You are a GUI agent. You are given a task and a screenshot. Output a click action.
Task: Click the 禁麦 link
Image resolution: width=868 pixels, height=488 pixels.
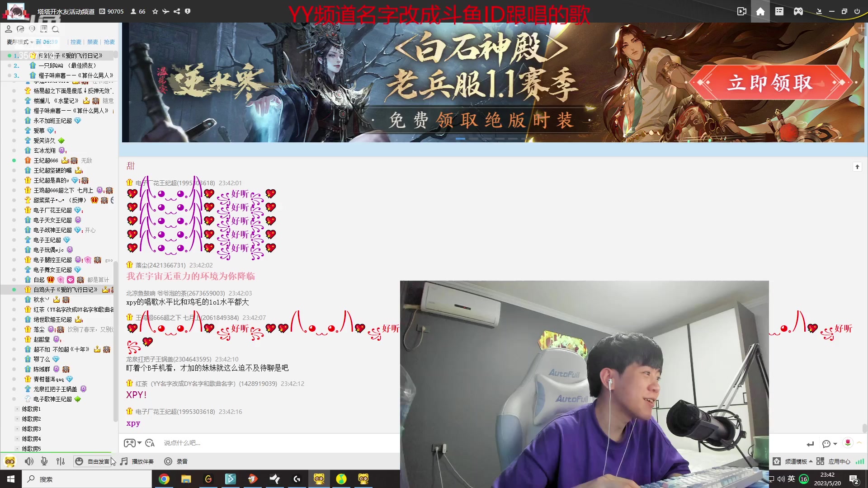click(93, 42)
